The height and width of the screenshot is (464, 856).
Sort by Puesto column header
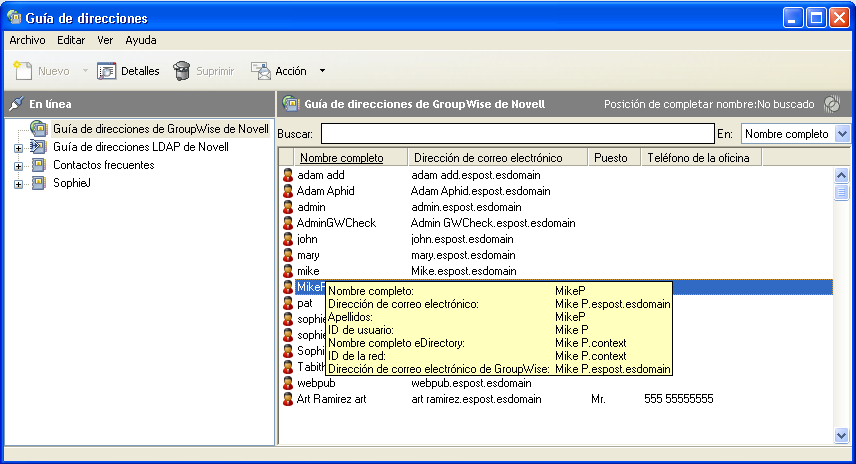pyautogui.click(x=614, y=158)
